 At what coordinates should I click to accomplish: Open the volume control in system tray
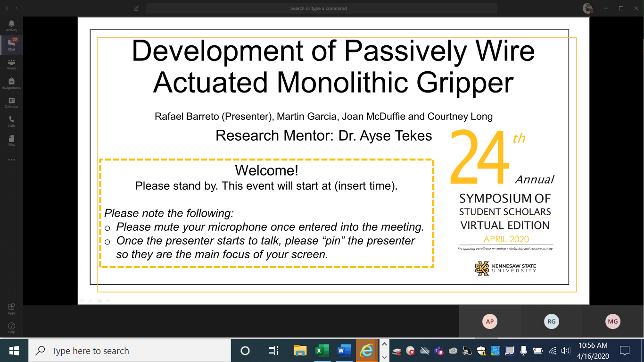click(566, 351)
